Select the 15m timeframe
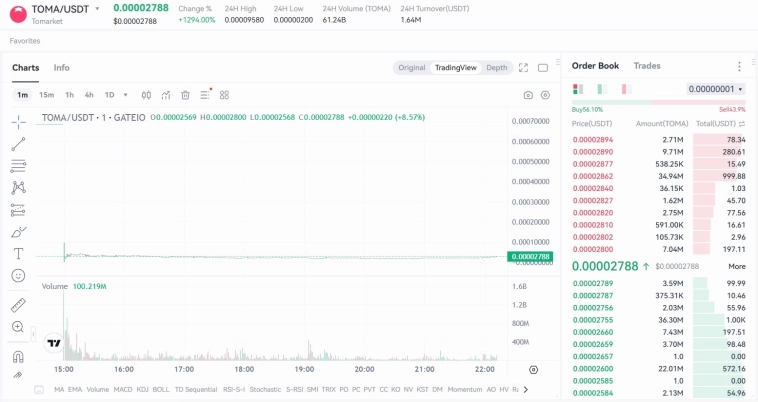This screenshot has height=402, width=758. pyautogui.click(x=46, y=95)
